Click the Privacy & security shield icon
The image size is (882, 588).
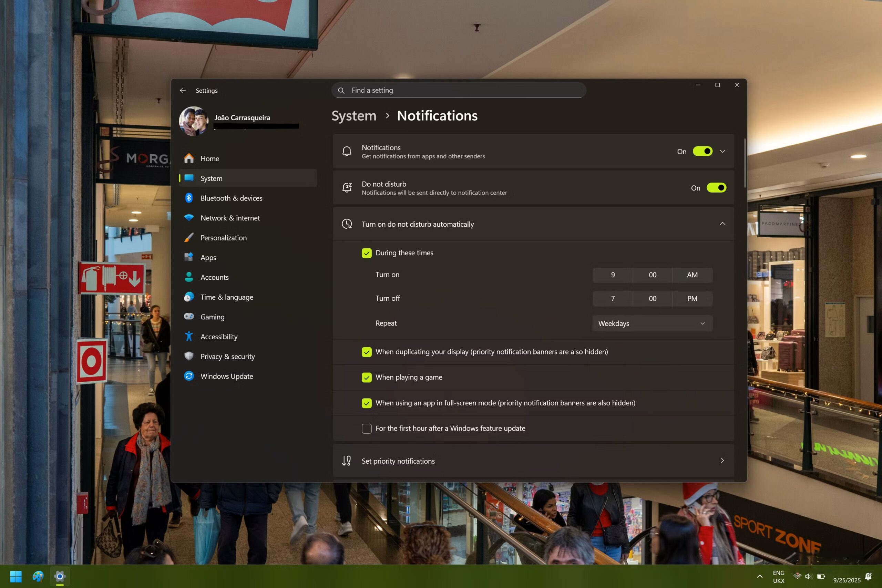point(189,356)
